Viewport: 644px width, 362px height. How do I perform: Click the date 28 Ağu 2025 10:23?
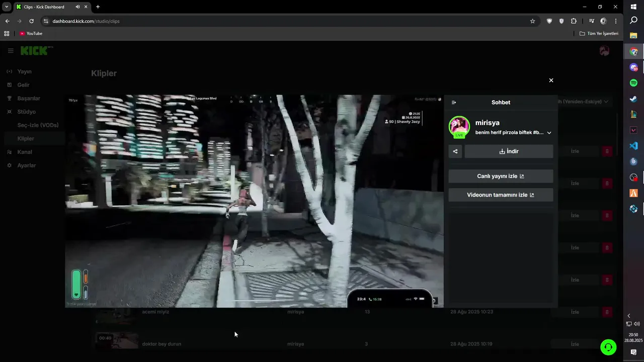pos(471,312)
